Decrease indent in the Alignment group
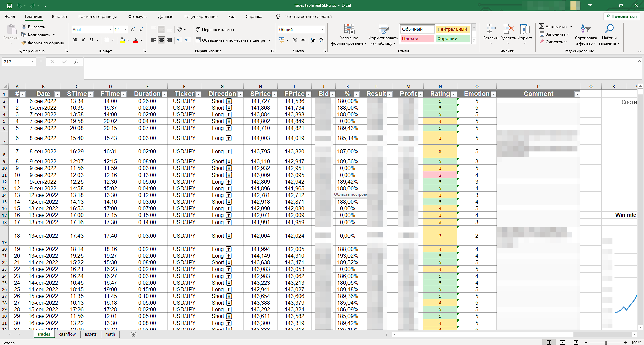Viewport: 644px width, 345px height. (180, 40)
